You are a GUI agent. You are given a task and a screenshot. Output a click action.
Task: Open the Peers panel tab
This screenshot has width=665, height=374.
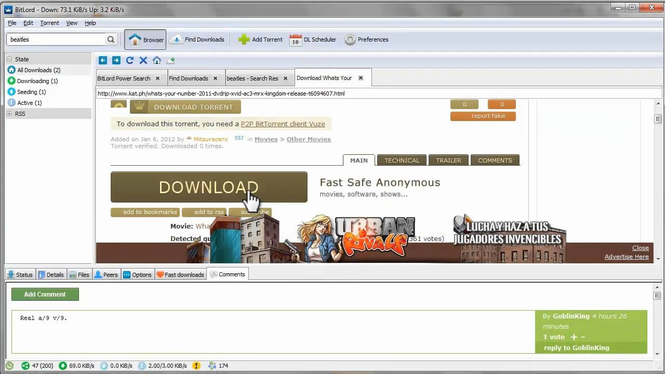tap(106, 275)
